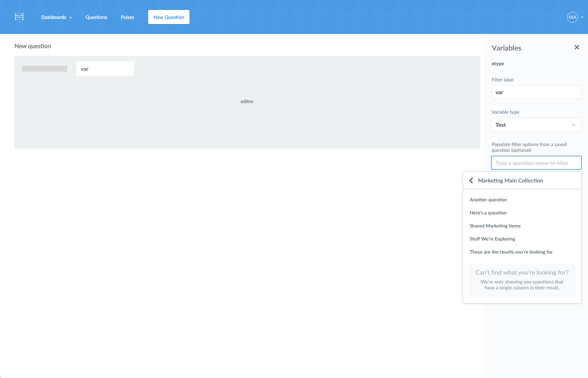
Task: Click the Metabase logo icon
Action: pos(19,16)
